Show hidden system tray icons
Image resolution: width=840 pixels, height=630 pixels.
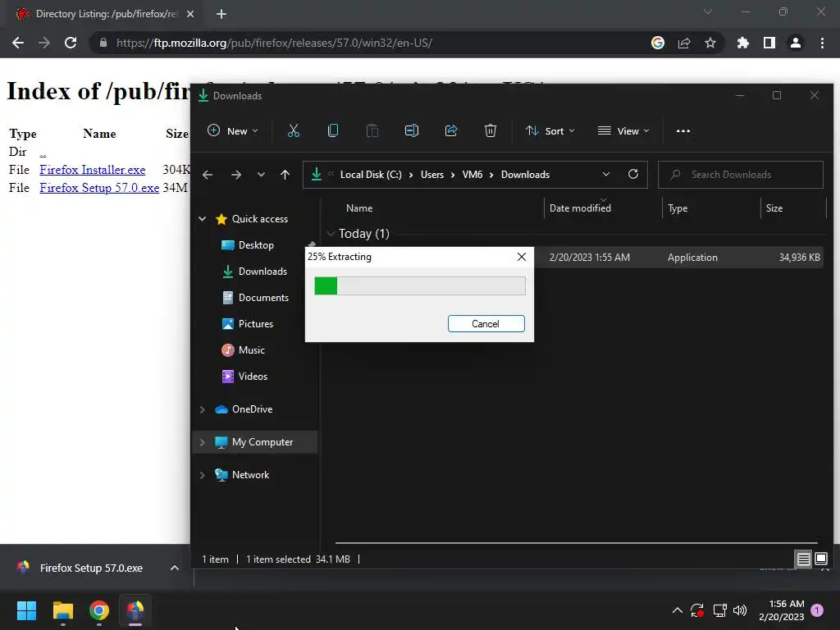click(x=677, y=610)
